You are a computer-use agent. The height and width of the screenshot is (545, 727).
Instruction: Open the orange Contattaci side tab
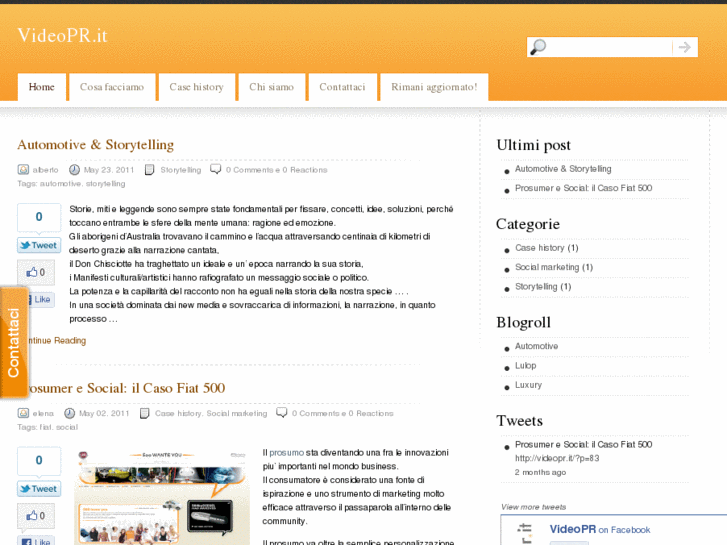[x=14, y=342]
